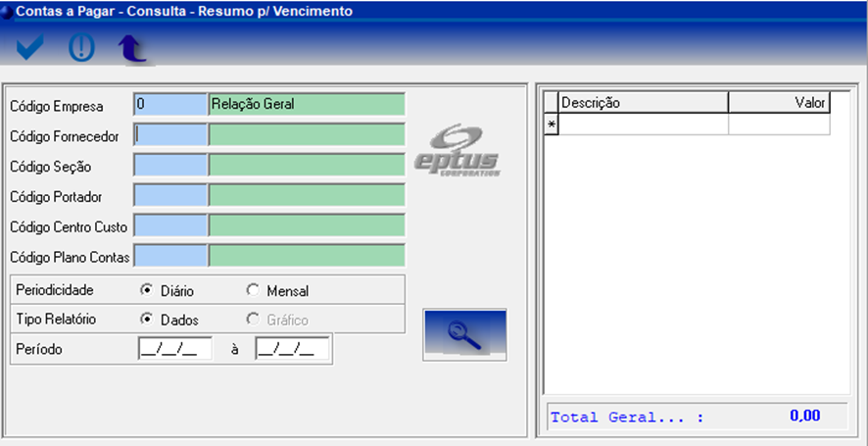868x446 pixels.
Task: Click the Descrição column header
Action: (x=643, y=102)
